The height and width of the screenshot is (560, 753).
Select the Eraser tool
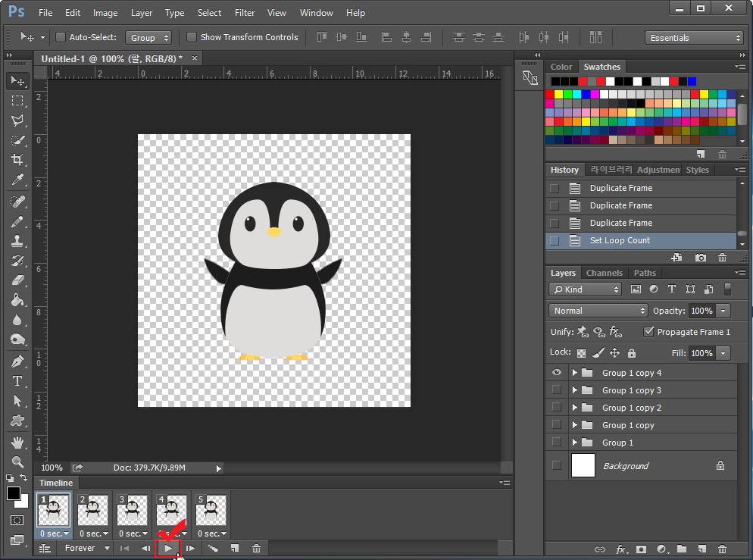click(x=17, y=280)
